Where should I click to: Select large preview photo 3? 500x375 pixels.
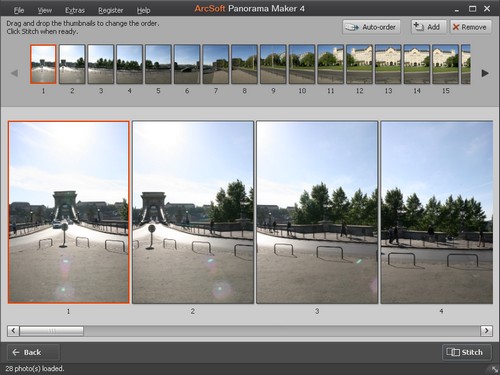coord(317,212)
